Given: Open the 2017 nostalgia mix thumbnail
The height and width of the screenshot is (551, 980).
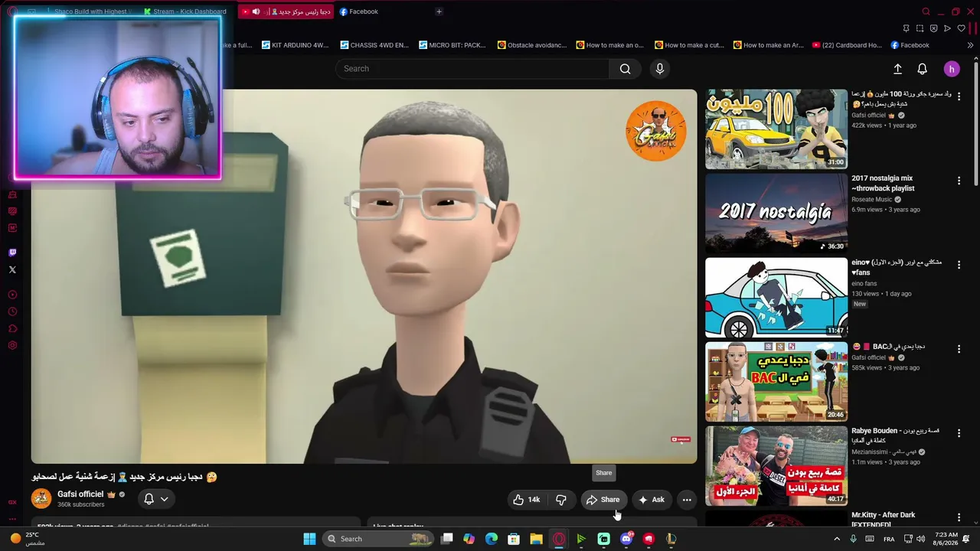Looking at the screenshot, I should pyautogui.click(x=776, y=213).
